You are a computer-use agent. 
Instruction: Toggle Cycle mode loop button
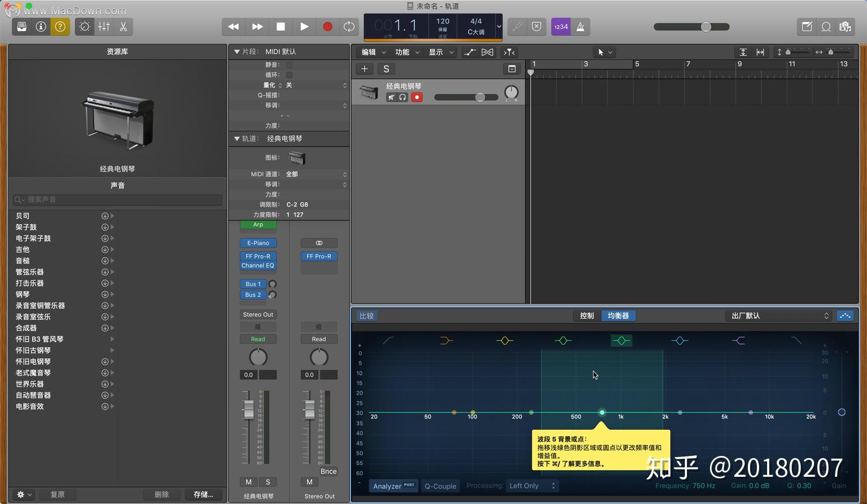pyautogui.click(x=349, y=27)
